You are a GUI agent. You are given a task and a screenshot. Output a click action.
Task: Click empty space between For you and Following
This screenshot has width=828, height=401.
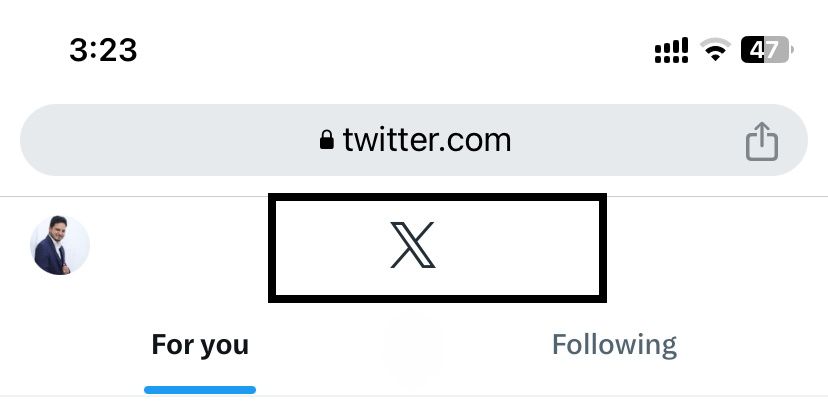[x=400, y=345]
